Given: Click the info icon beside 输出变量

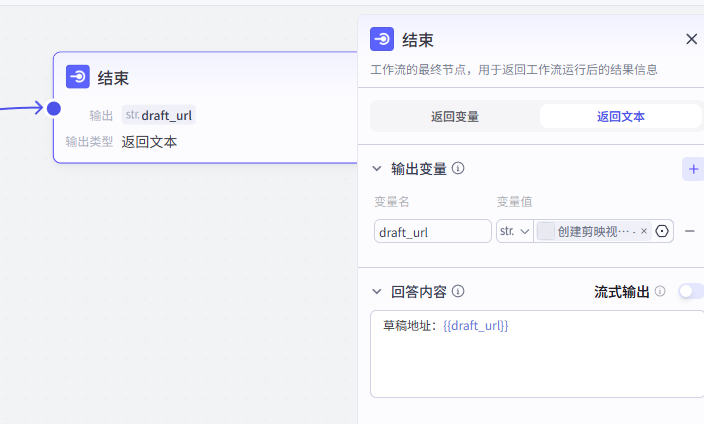Looking at the screenshot, I should pyautogui.click(x=458, y=168).
